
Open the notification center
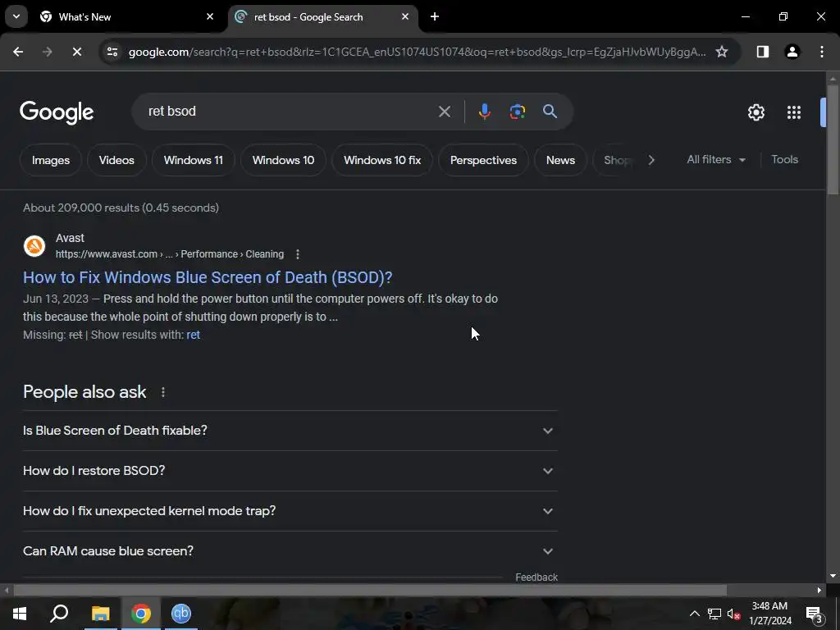click(815, 614)
